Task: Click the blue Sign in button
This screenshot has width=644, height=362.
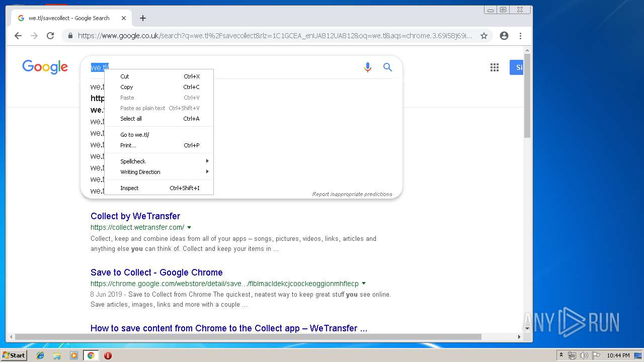Action: click(517, 67)
